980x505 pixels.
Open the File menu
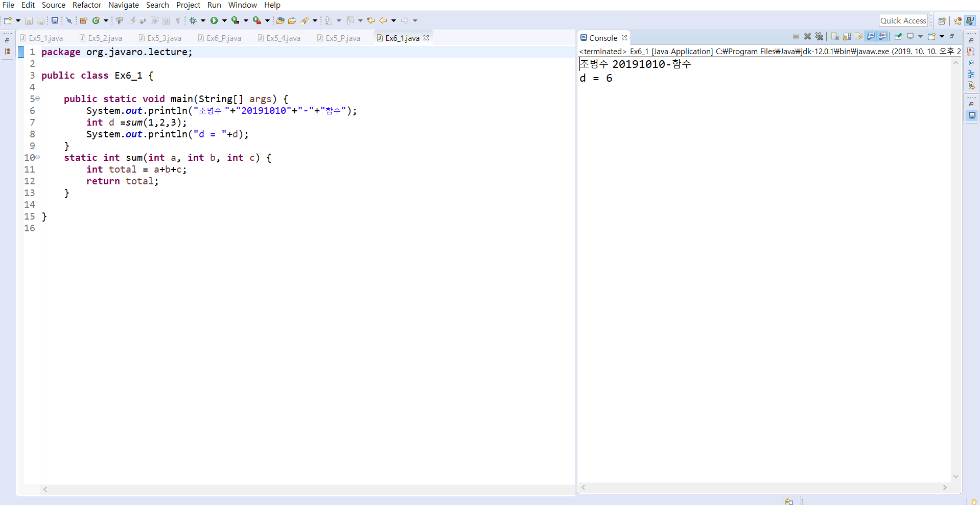(x=9, y=5)
